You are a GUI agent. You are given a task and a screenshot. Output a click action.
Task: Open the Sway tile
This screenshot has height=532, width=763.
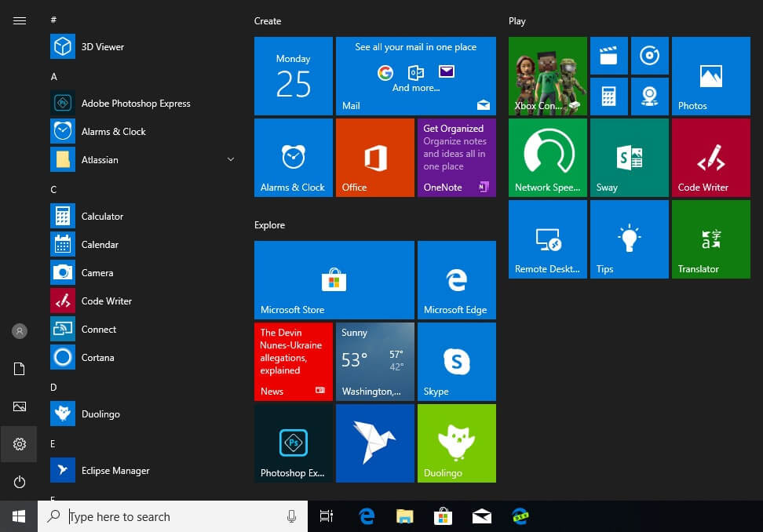tap(629, 158)
